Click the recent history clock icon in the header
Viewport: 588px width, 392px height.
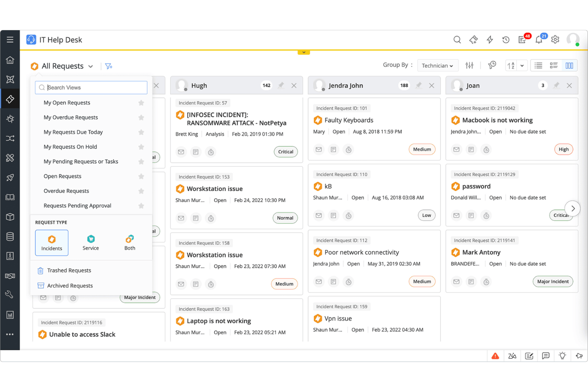point(506,40)
